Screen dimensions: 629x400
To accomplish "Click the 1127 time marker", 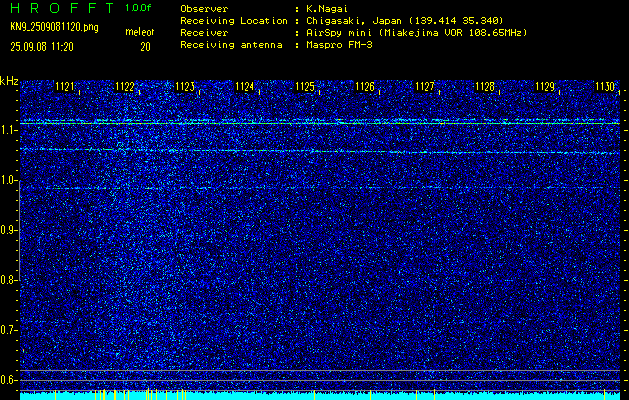I will coord(425,87).
